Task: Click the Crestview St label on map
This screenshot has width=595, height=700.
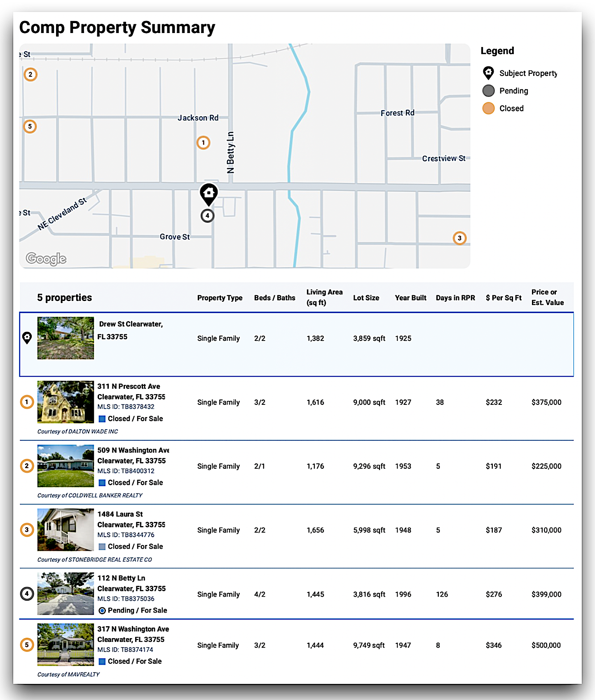Action: tap(444, 158)
